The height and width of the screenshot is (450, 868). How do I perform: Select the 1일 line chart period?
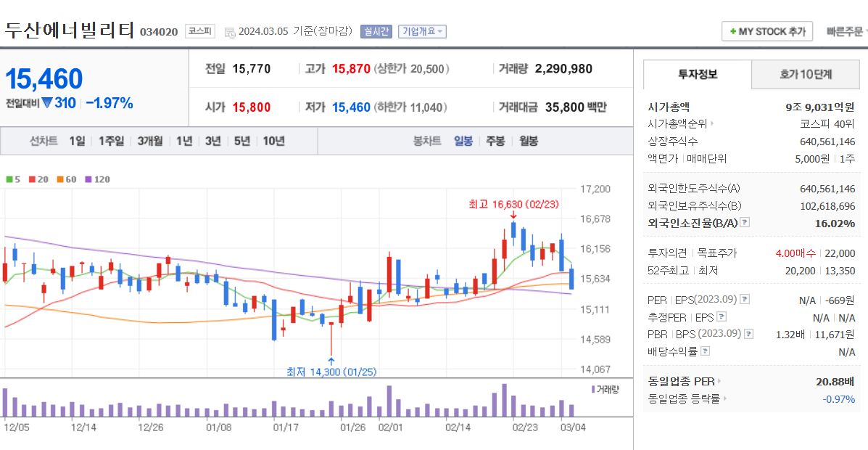(x=77, y=141)
